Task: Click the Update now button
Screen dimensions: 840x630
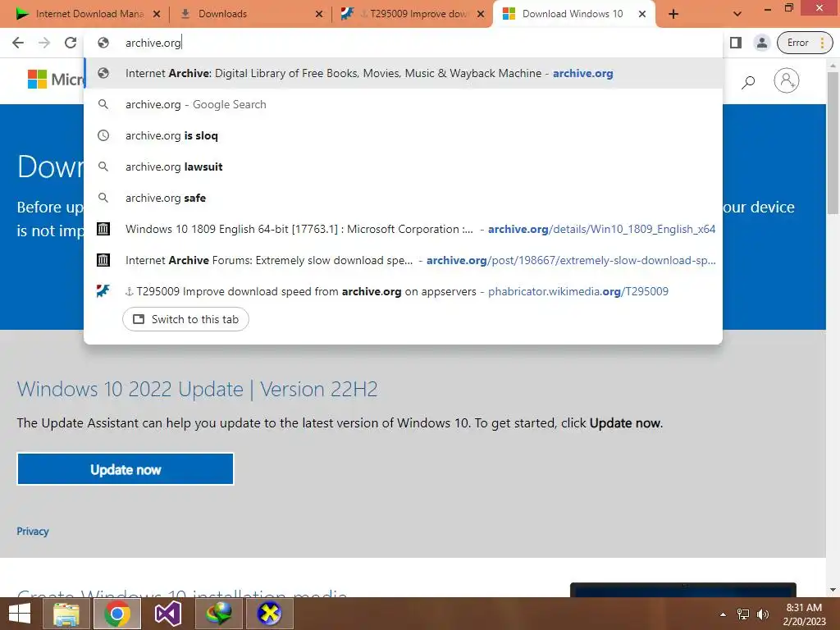Action: [x=126, y=469]
